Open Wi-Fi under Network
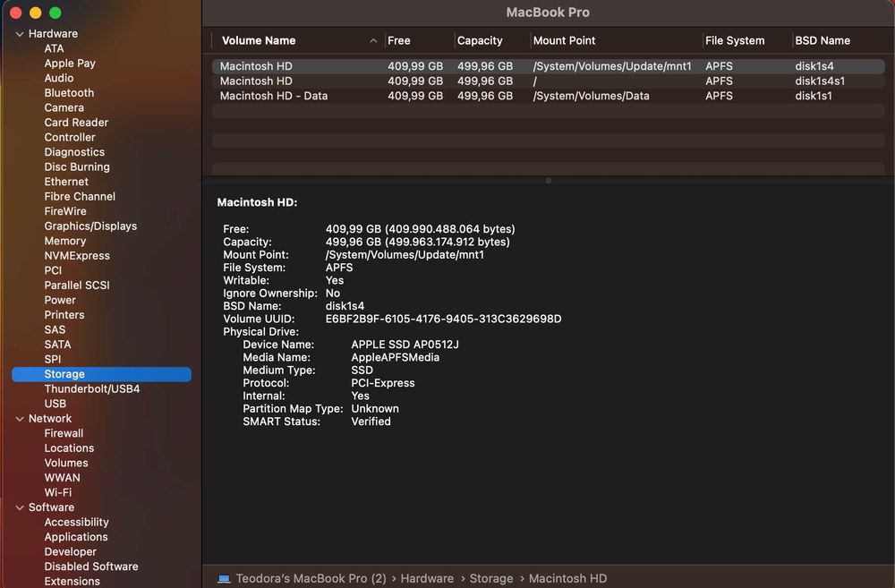This screenshot has height=588, width=895. [57, 492]
